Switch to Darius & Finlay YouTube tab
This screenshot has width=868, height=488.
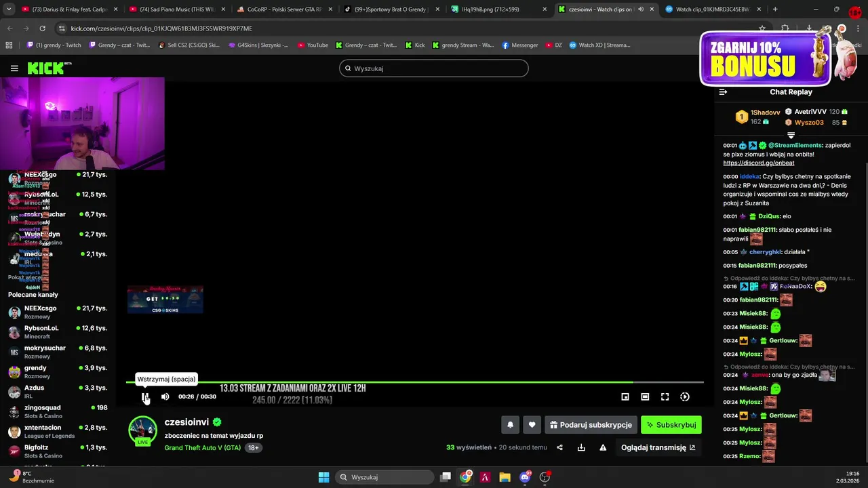[69, 9]
